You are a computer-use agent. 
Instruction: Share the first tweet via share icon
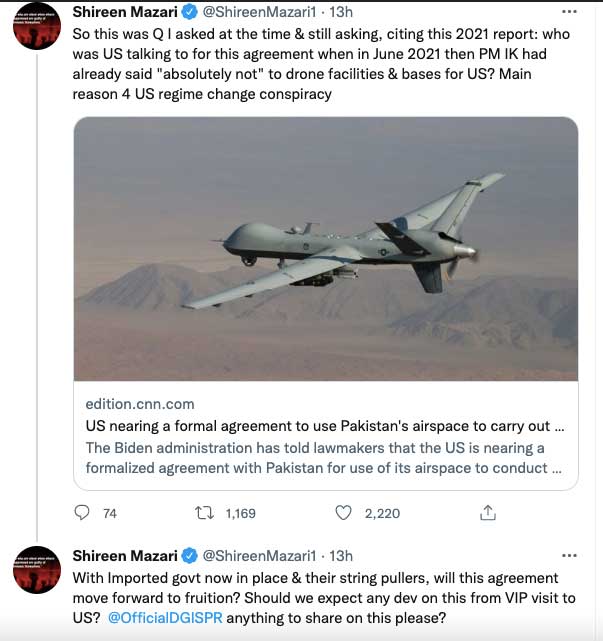click(488, 513)
